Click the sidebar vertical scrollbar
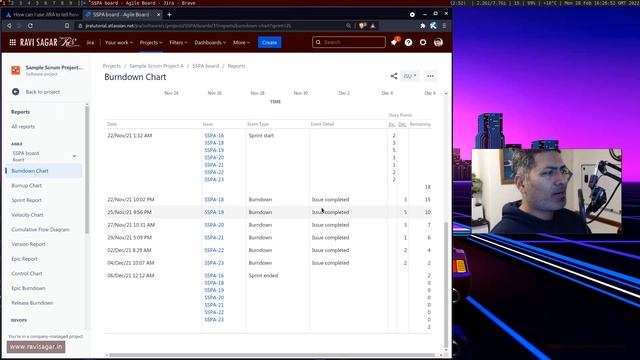 tap(87, 169)
